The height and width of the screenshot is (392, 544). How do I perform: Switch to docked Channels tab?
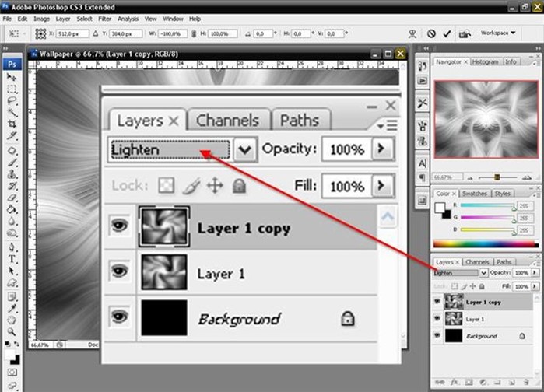(477, 261)
